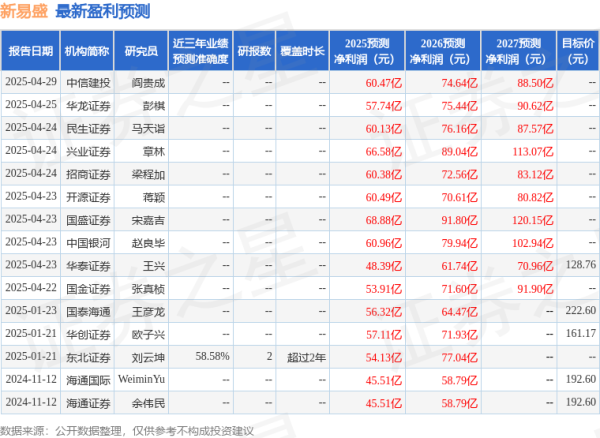
Task: Select the 报告日期 column header
Action: (31, 51)
